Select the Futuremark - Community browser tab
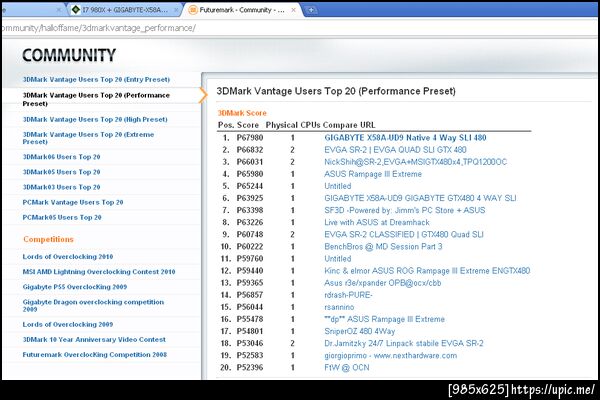The width and height of the screenshot is (600, 400). [243, 10]
